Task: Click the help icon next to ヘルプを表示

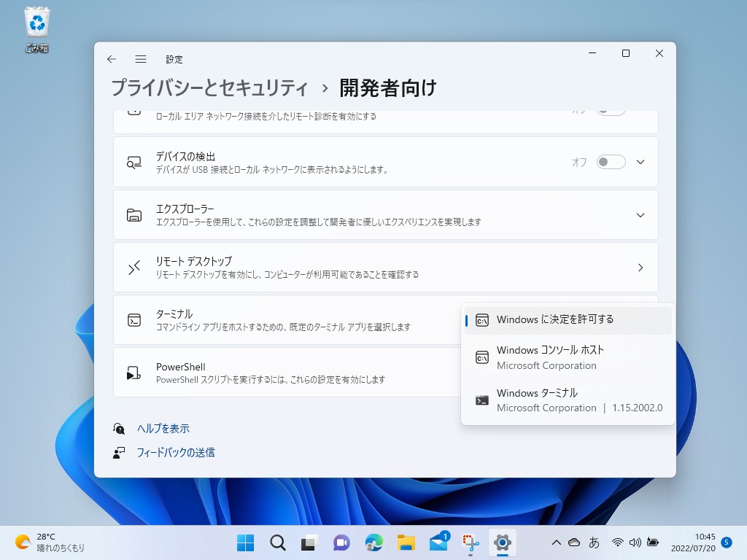Action: [120, 428]
